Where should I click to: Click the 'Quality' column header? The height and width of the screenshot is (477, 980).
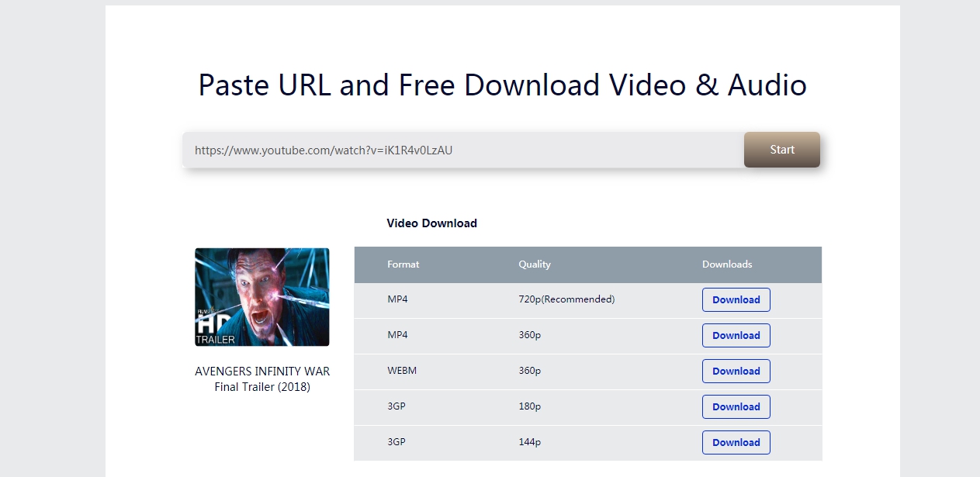point(535,264)
